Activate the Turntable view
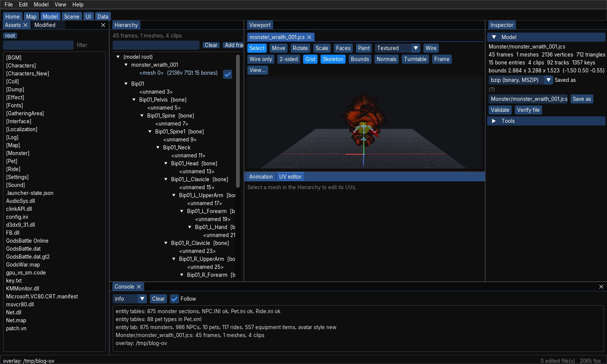 (415, 59)
